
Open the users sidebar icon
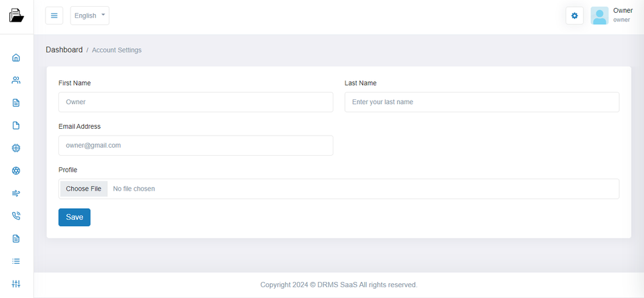point(16,81)
